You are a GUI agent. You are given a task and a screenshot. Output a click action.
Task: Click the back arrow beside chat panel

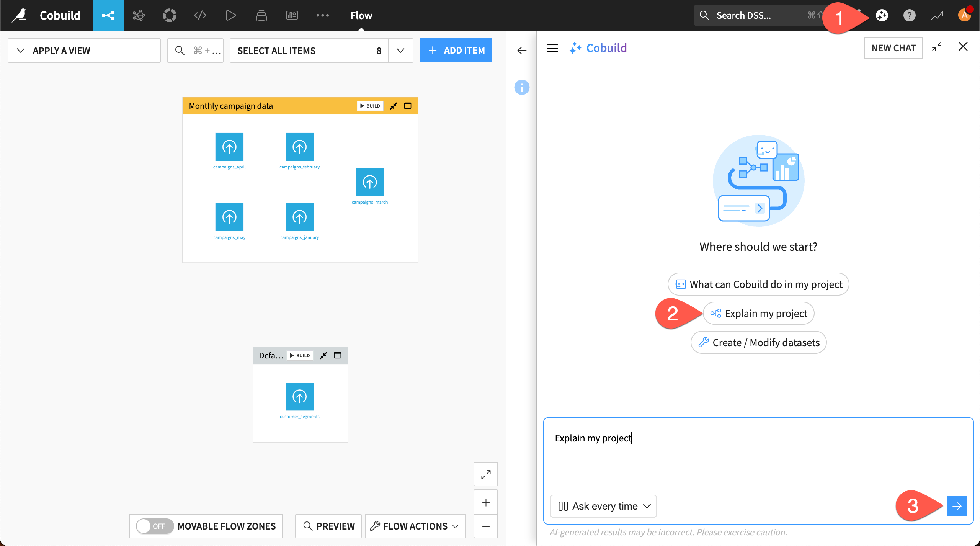tap(522, 51)
